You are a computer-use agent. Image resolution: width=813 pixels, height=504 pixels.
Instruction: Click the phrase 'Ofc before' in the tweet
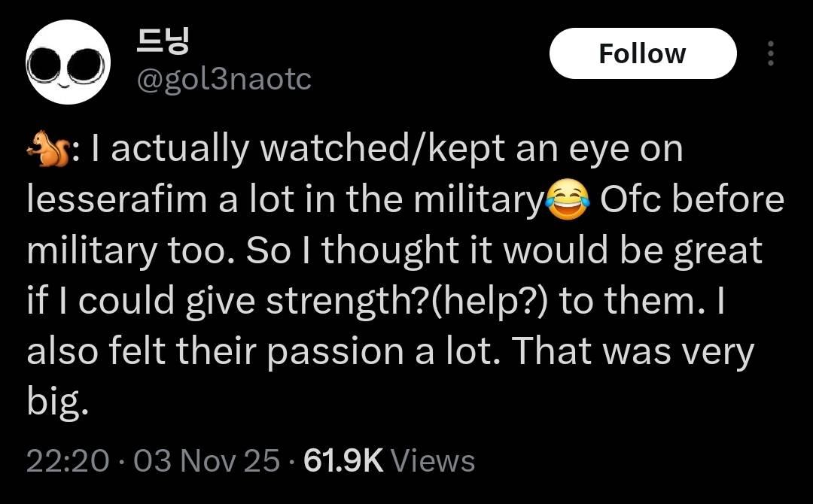click(692, 199)
